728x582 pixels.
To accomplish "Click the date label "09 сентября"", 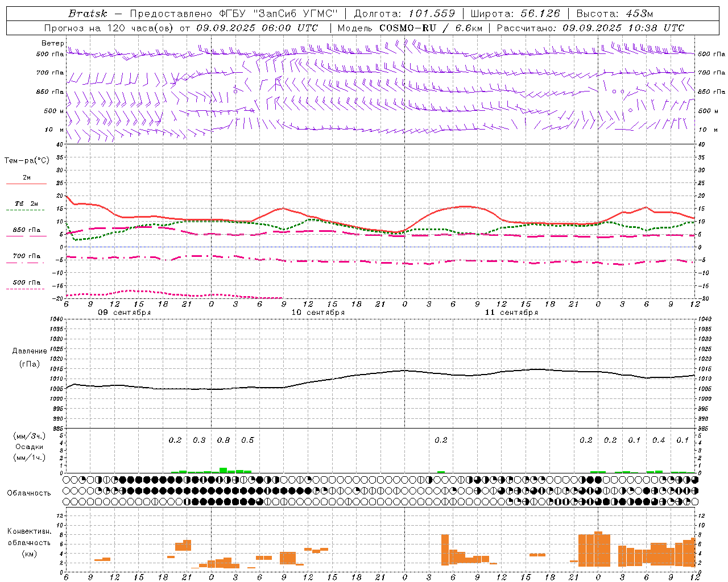I will pos(124,313).
